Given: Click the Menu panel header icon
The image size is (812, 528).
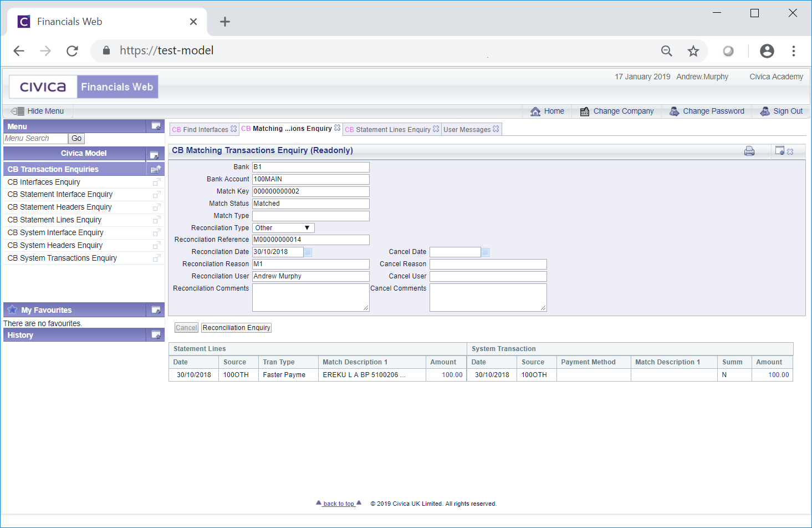Looking at the screenshot, I should pyautogui.click(x=156, y=126).
